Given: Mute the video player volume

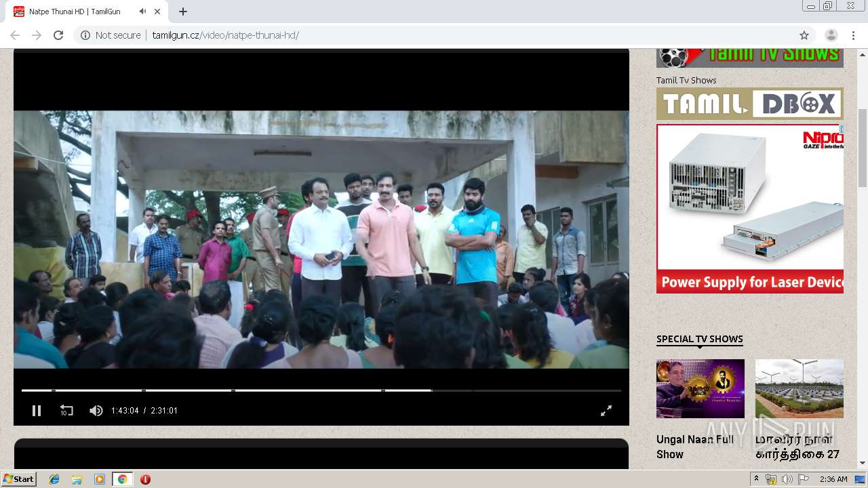Looking at the screenshot, I should pyautogui.click(x=96, y=411).
